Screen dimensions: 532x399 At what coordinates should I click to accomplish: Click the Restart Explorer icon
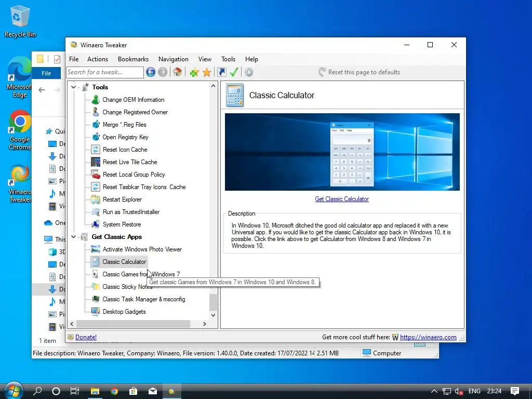coord(96,199)
